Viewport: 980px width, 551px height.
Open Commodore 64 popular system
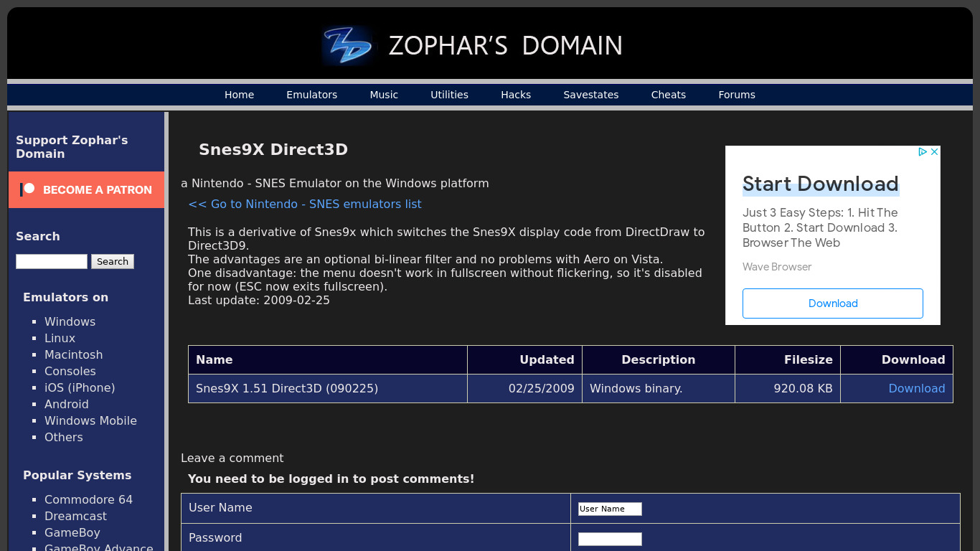(x=88, y=499)
